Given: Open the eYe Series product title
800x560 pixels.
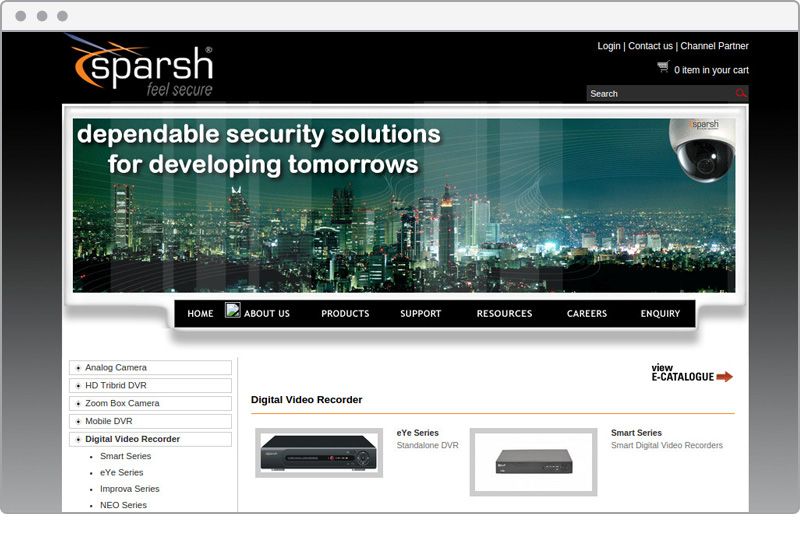Looking at the screenshot, I should (417, 432).
